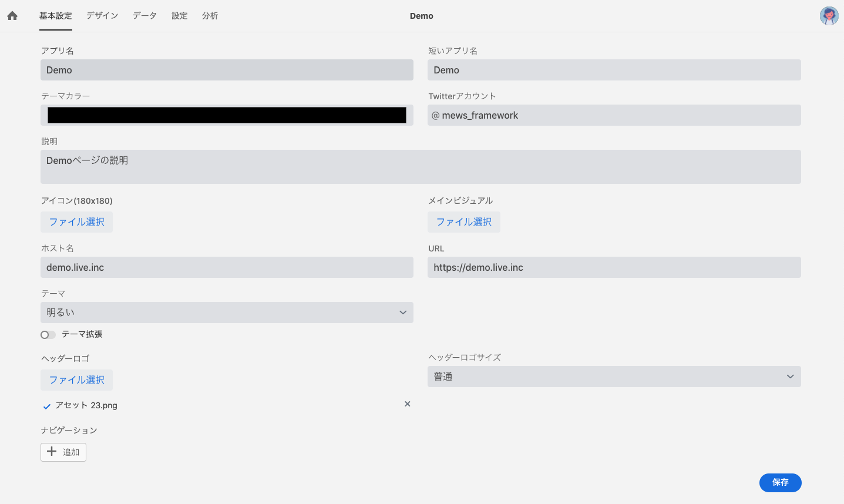The image size is (844, 504).
Task: Switch to the デザイン tab
Action: 102,16
